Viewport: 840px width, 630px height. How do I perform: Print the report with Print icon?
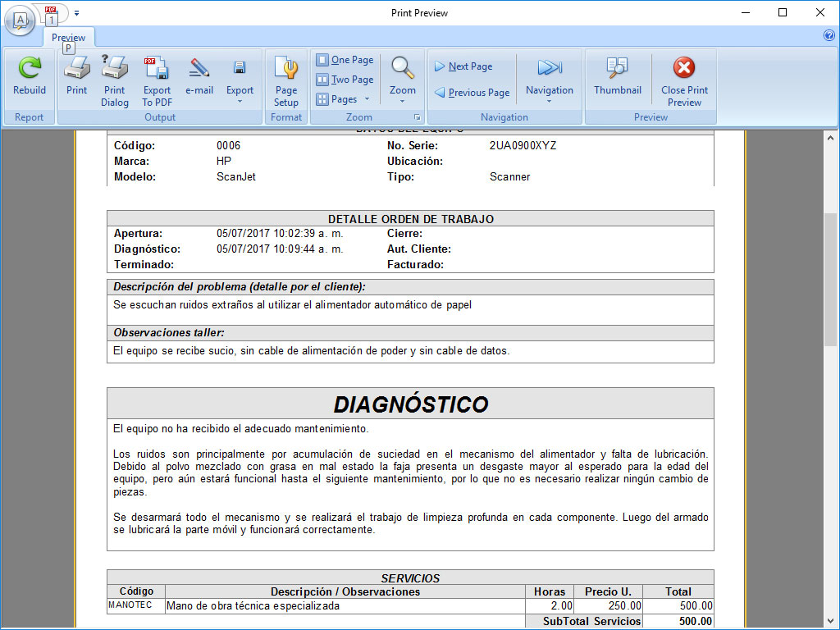[x=76, y=76]
